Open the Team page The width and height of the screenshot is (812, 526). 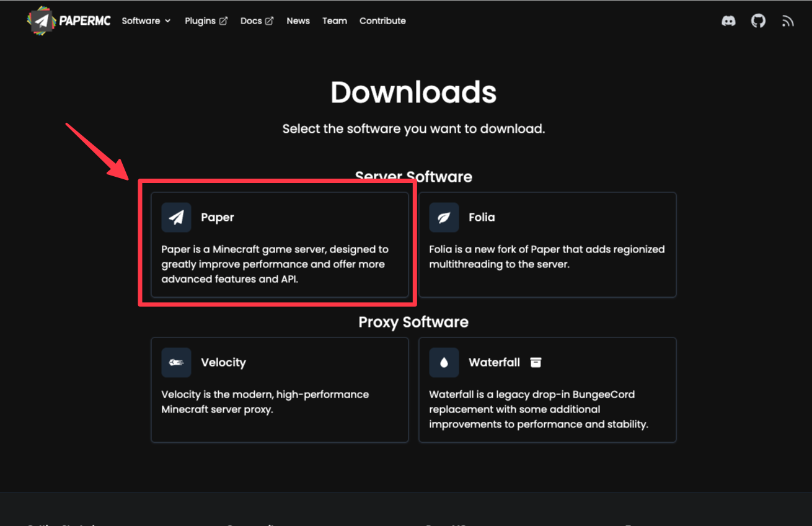point(335,20)
